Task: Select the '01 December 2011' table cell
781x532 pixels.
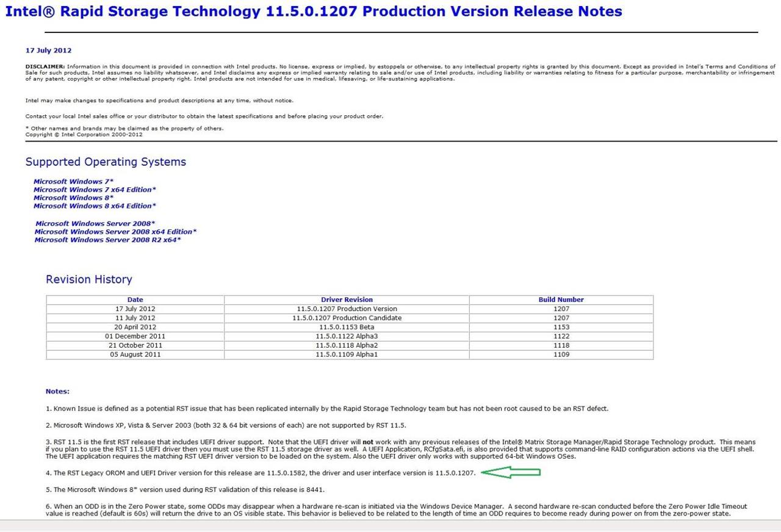Action: [135, 336]
